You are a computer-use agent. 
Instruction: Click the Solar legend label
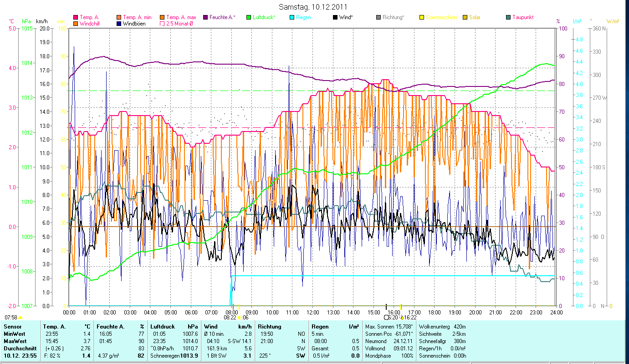click(475, 18)
